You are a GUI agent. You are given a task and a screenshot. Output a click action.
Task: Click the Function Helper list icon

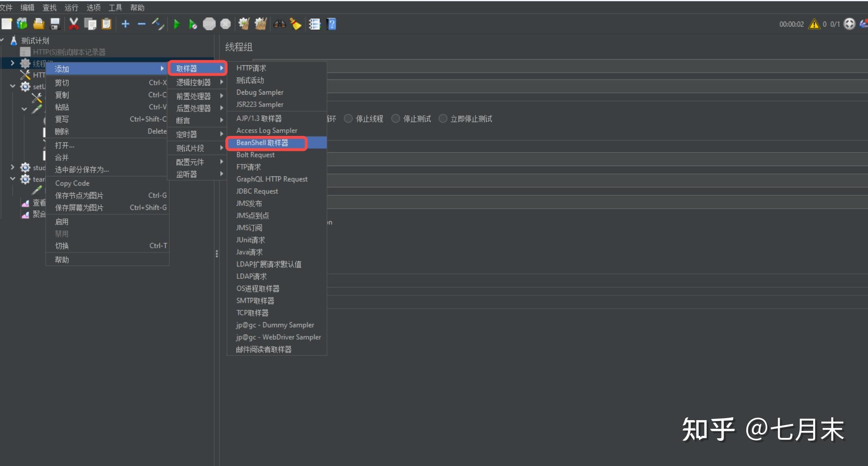coord(315,24)
